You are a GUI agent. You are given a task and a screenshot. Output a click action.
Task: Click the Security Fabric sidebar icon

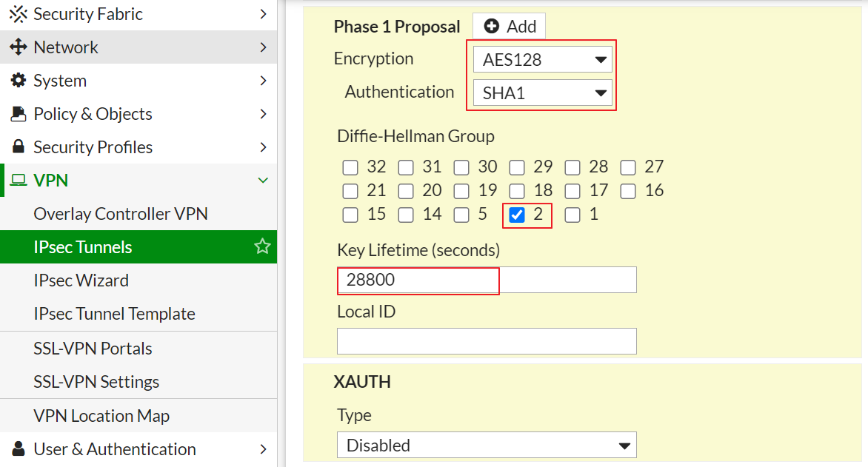[x=19, y=14]
